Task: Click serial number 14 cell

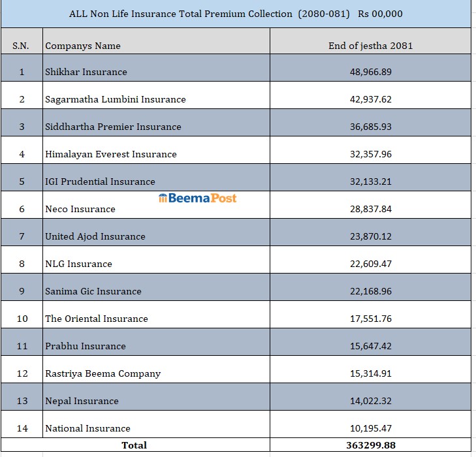Action: (x=22, y=428)
